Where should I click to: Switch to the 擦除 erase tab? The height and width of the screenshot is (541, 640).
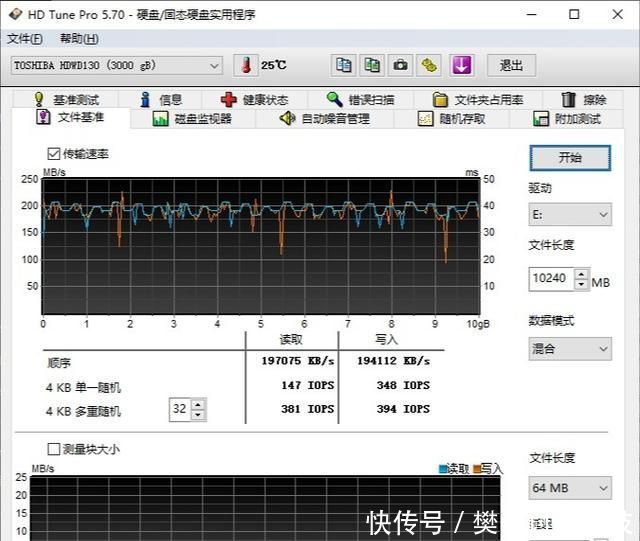pos(583,100)
